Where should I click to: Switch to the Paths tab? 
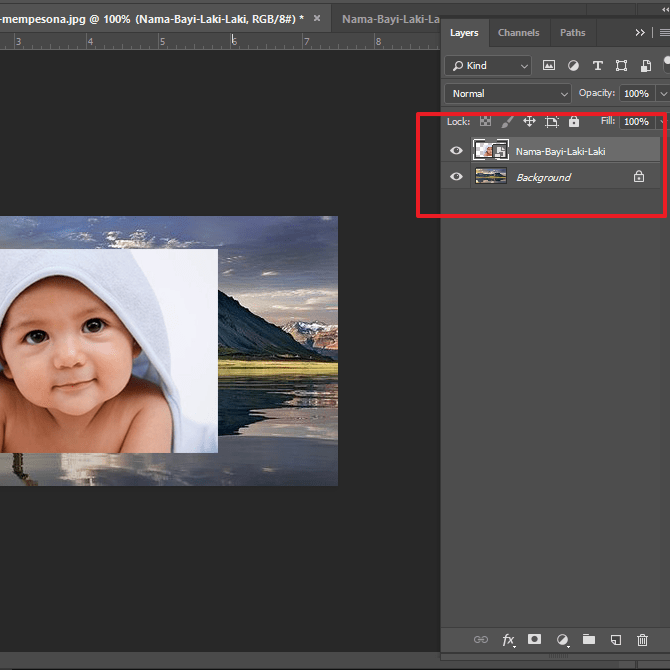coord(573,33)
